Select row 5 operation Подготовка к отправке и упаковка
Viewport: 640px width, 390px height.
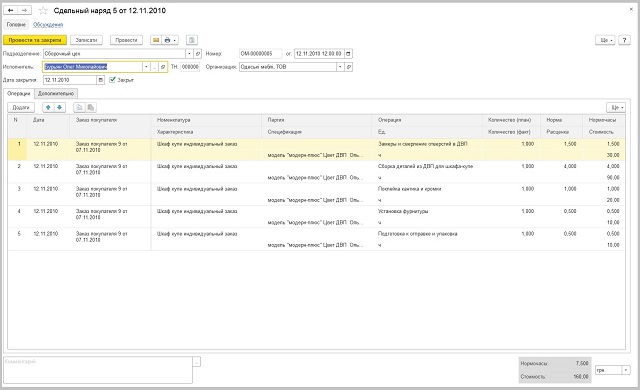tap(418, 234)
